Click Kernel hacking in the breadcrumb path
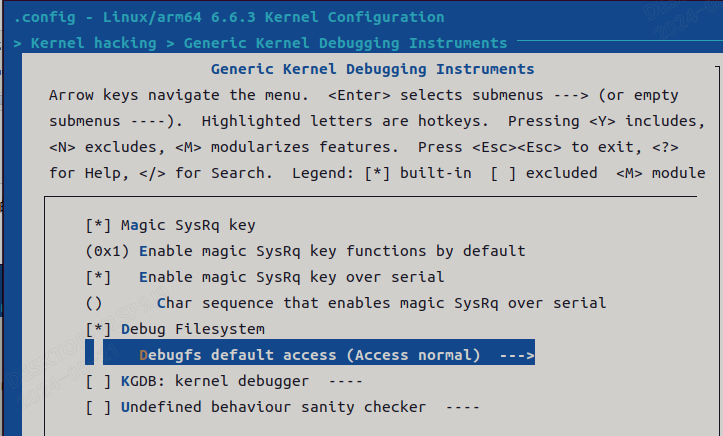The width and height of the screenshot is (723, 436). coord(93,43)
